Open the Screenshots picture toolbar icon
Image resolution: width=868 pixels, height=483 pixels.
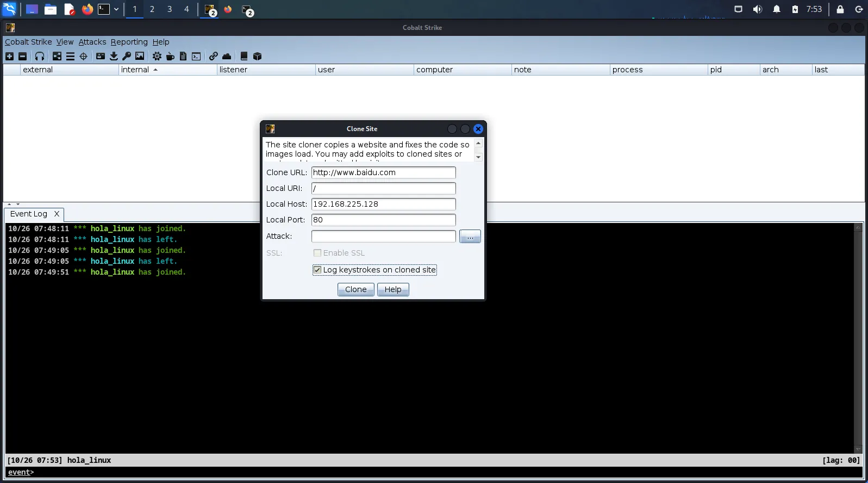click(140, 56)
